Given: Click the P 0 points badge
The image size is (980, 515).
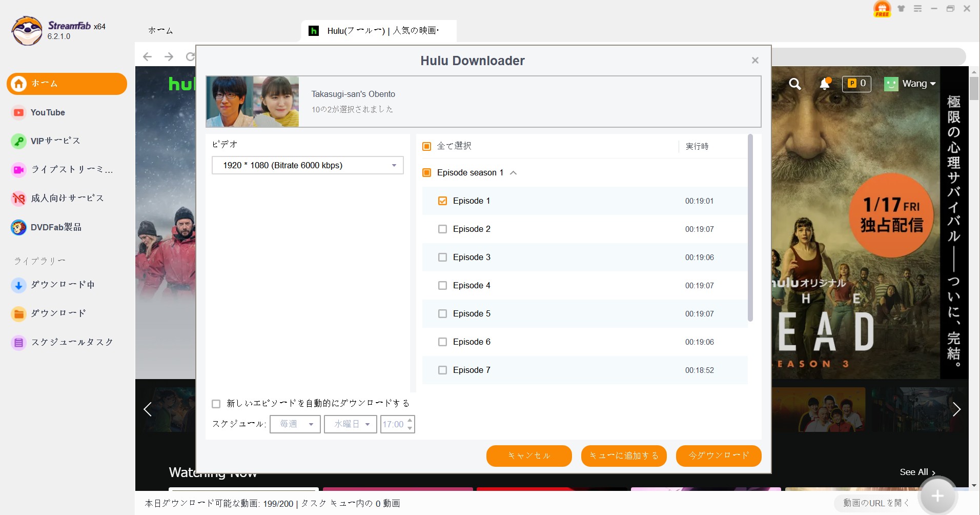Looking at the screenshot, I should pyautogui.click(x=856, y=84).
